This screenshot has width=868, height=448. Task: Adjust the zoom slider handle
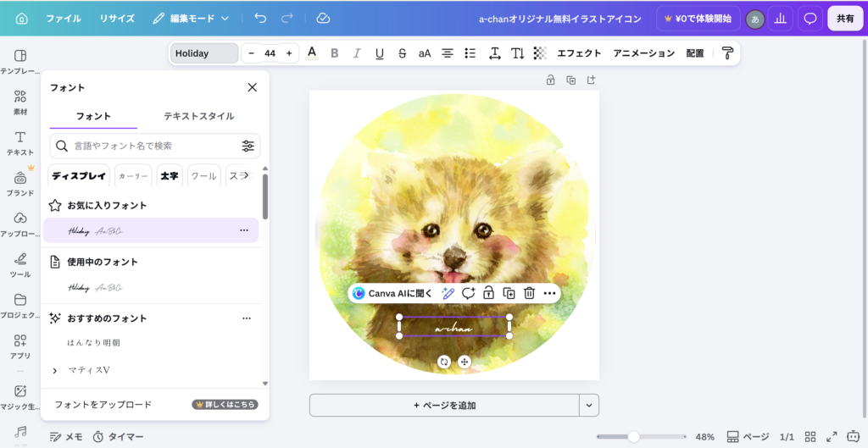(634, 437)
